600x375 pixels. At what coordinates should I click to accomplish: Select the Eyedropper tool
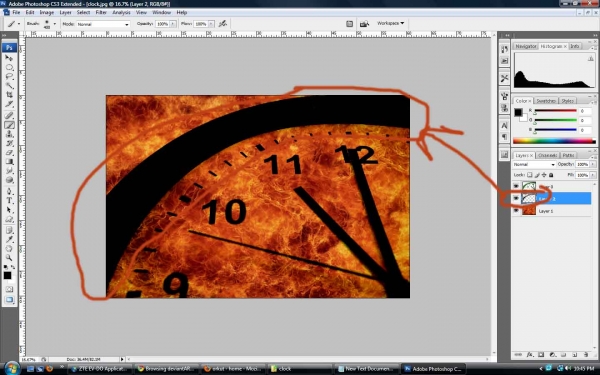tap(9, 240)
